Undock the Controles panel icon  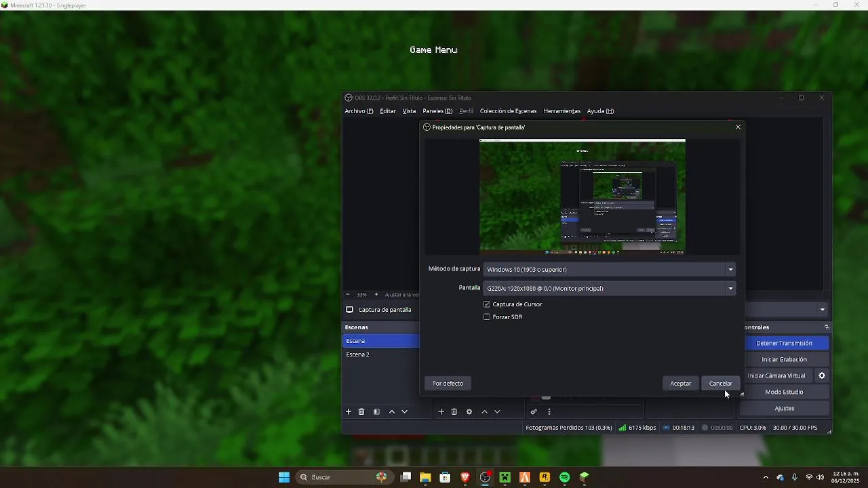point(827,327)
